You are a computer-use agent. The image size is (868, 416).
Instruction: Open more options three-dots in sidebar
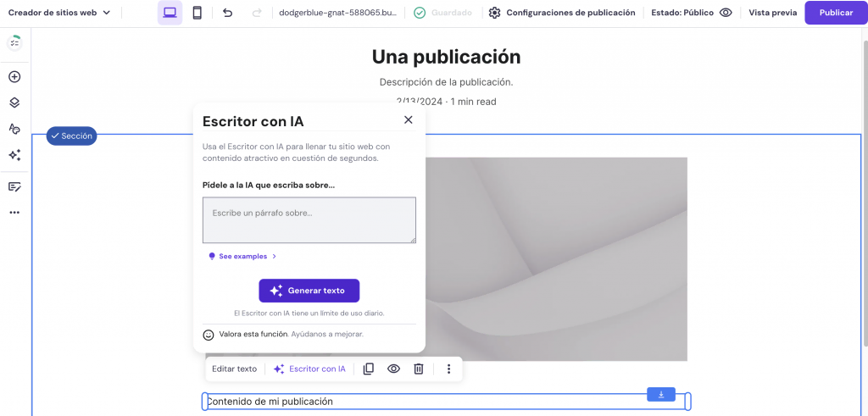pyautogui.click(x=14, y=213)
